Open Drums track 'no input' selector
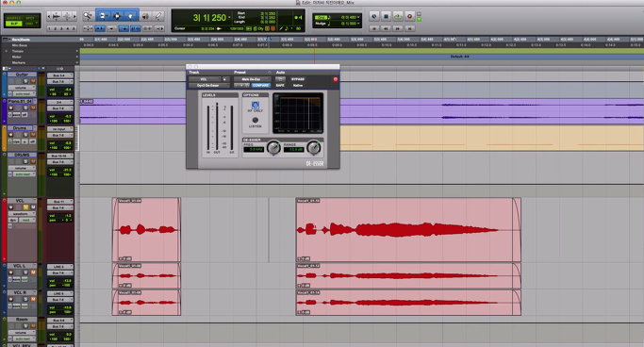 pyautogui.click(x=60, y=129)
